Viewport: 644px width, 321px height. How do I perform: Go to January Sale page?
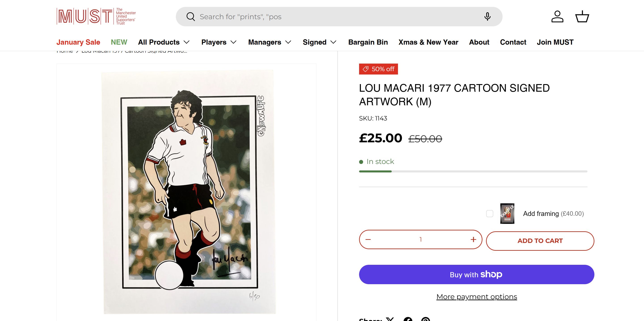click(78, 42)
